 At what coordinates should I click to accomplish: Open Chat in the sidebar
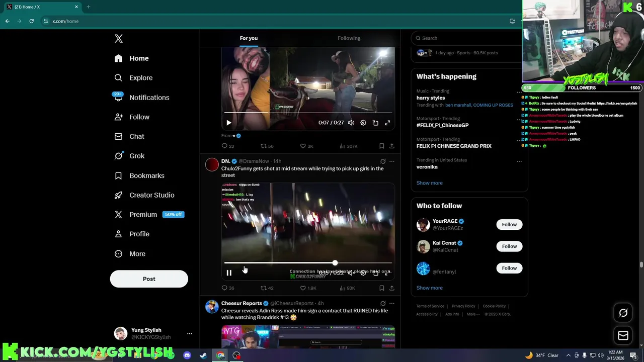pyautogui.click(x=129, y=136)
